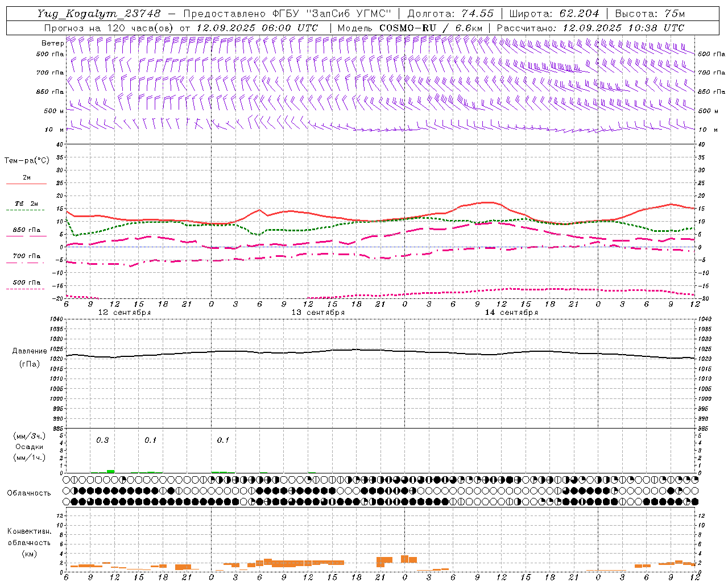Click the 'Td 2м' dew point legend label
The image size is (728, 582).
[26, 203]
